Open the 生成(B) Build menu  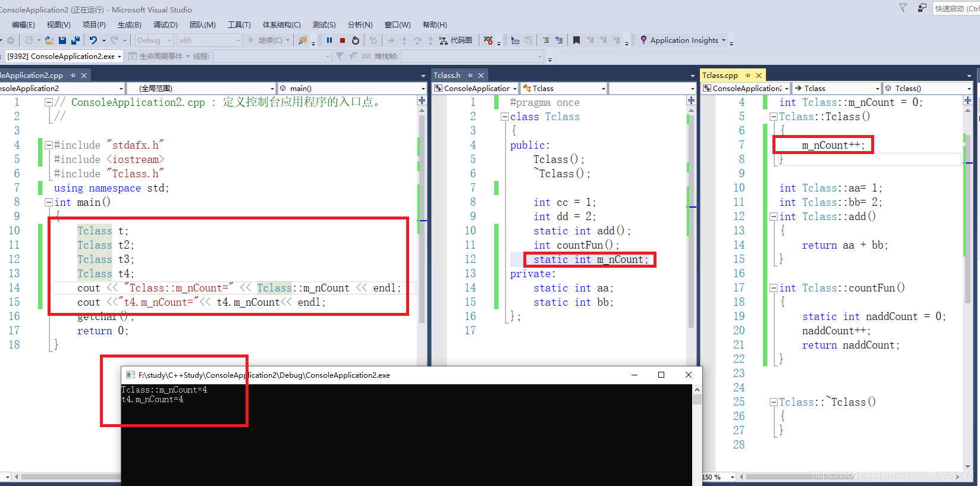coord(129,24)
